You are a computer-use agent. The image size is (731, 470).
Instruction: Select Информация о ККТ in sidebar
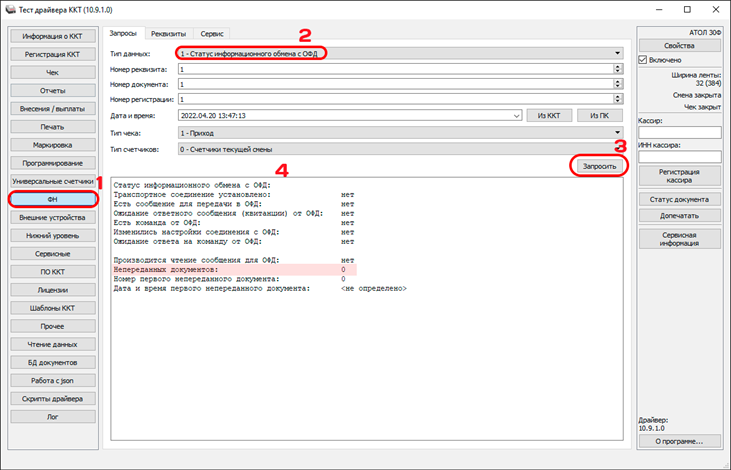click(x=53, y=36)
